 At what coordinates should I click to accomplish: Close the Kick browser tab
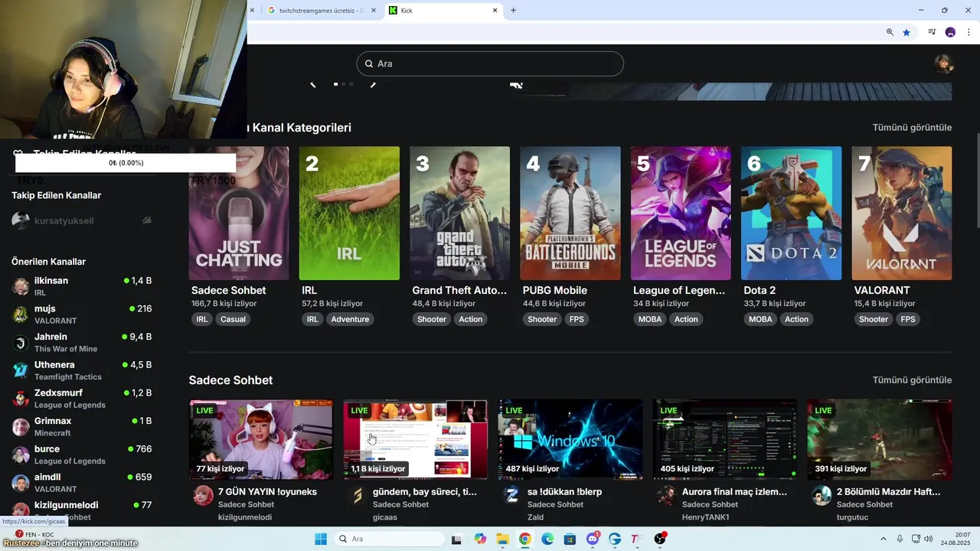495,10
